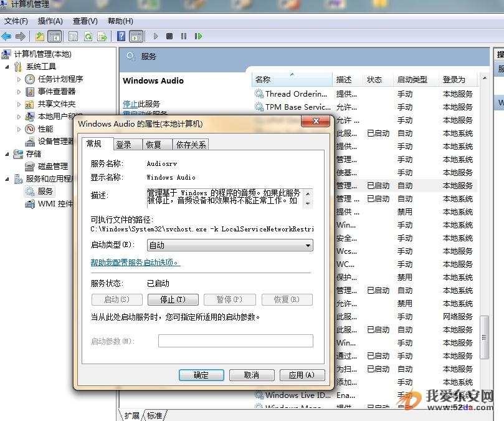The image size is (504, 421).
Task: Expand the 任务计划程序 tree node
Action: click(19, 79)
